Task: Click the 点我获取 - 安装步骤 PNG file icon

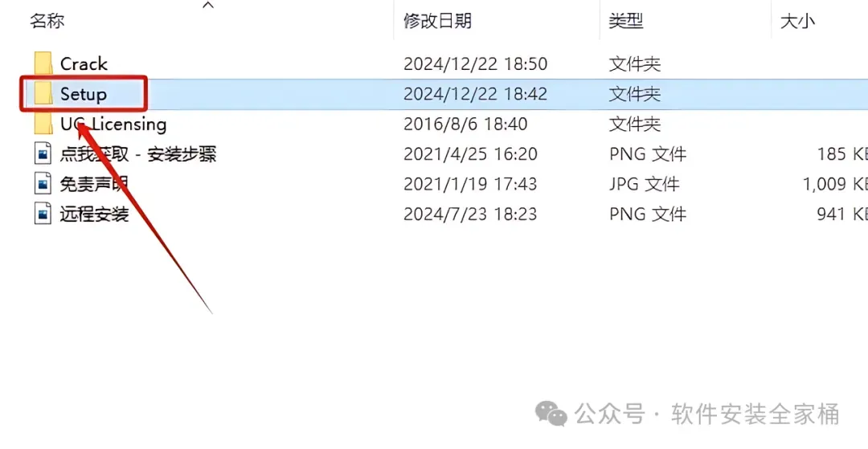Action: click(43, 153)
